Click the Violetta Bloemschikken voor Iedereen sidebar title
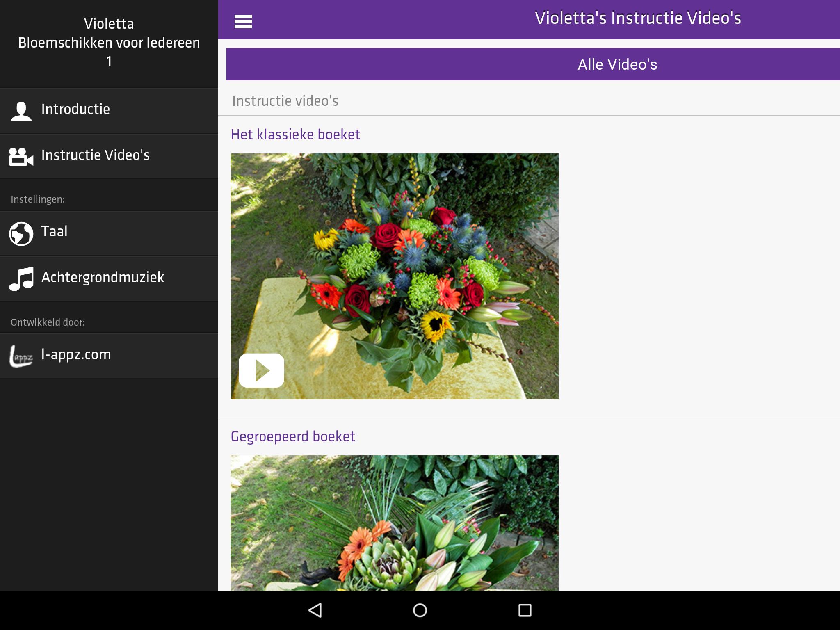Viewport: 840px width, 630px height. click(x=109, y=43)
